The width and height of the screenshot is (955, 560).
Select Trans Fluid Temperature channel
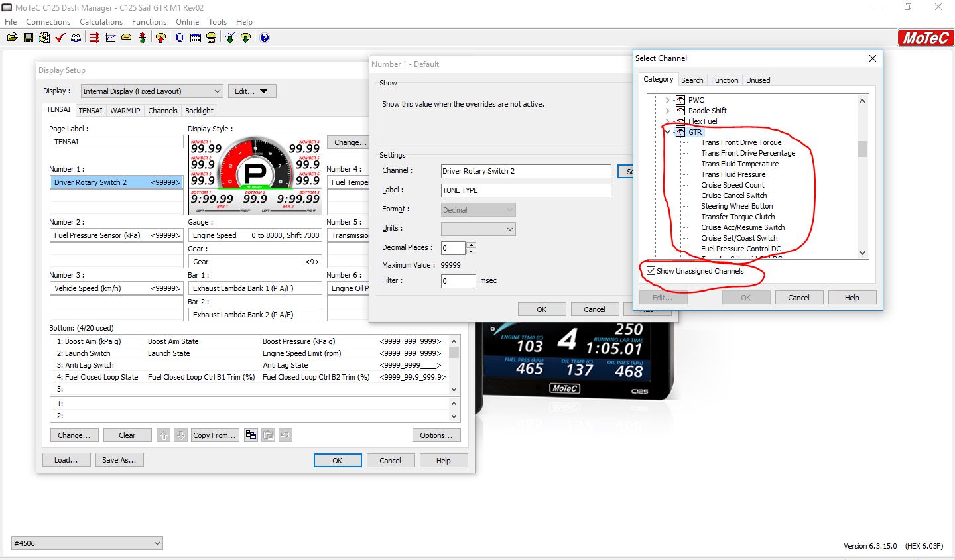(740, 164)
